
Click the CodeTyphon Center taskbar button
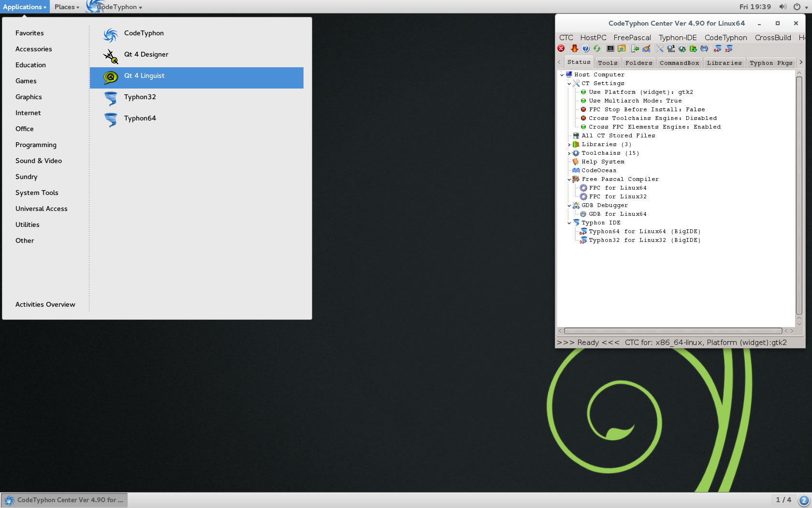(x=64, y=500)
